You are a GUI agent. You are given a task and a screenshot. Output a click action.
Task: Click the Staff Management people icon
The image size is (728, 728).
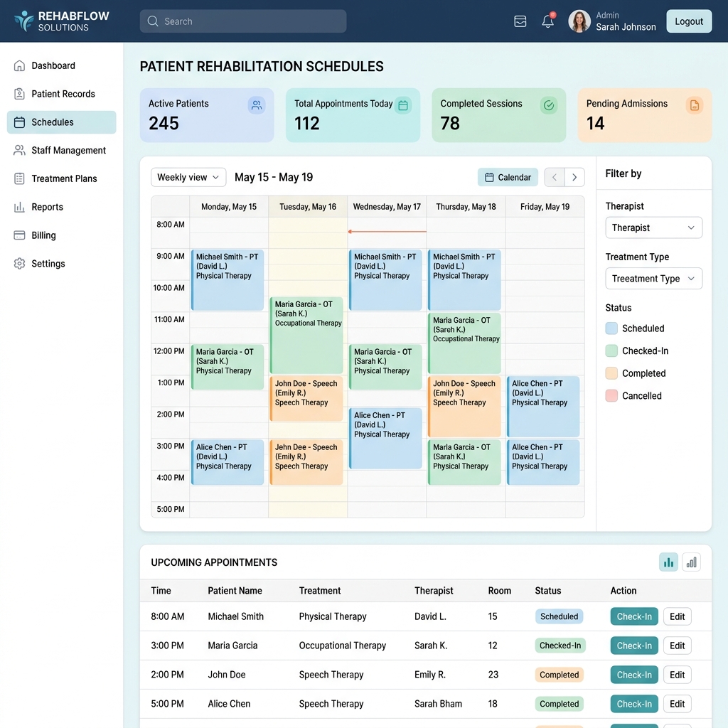[x=19, y=151]
